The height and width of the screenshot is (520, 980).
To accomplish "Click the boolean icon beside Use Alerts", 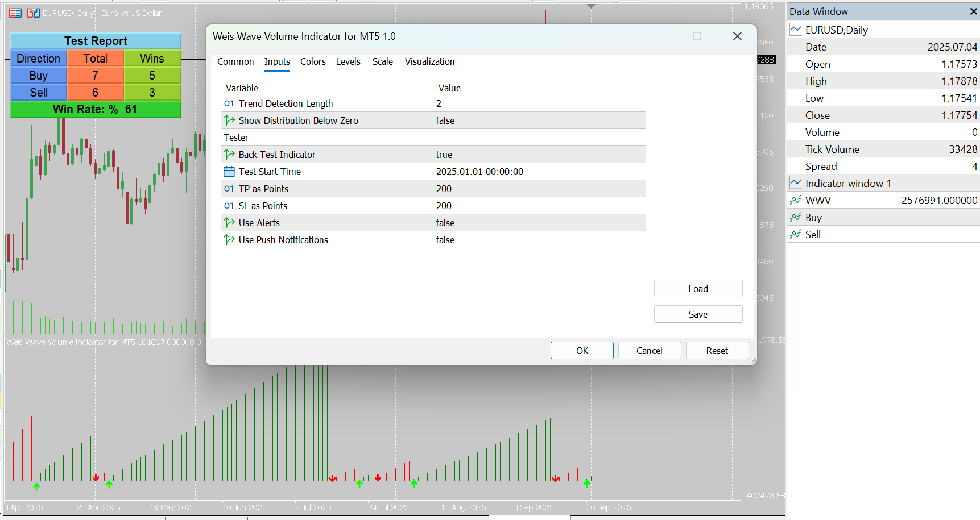I will 229,223.
